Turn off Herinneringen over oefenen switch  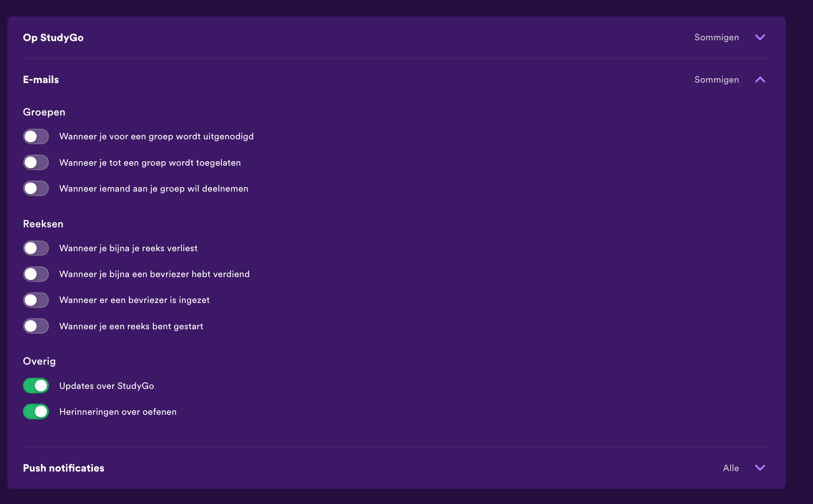(x=36, y=412)
